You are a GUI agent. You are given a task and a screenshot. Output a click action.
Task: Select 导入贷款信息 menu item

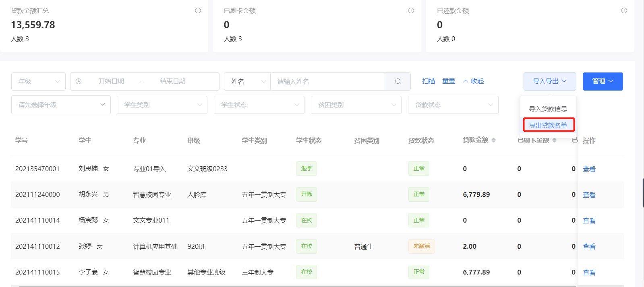(548, 109)
